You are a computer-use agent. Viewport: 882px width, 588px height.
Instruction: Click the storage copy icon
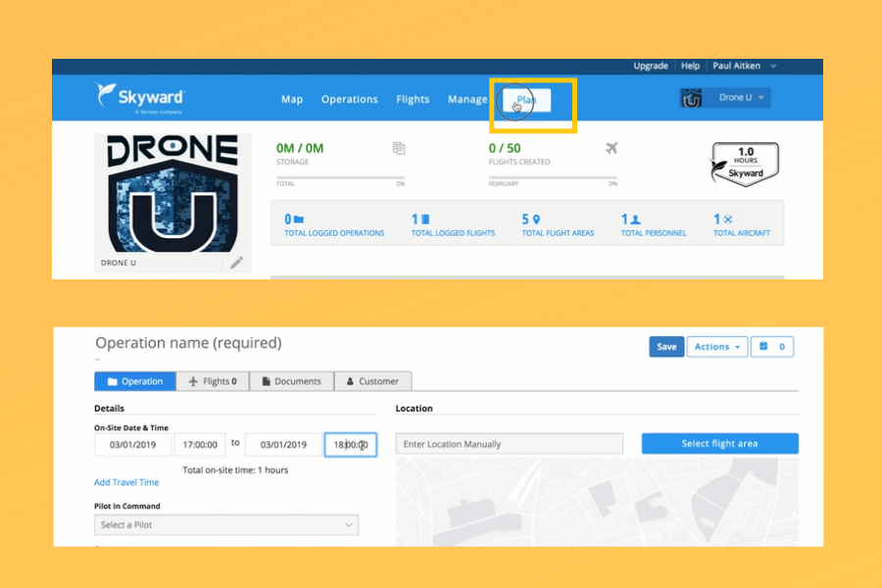click(399, 148)
